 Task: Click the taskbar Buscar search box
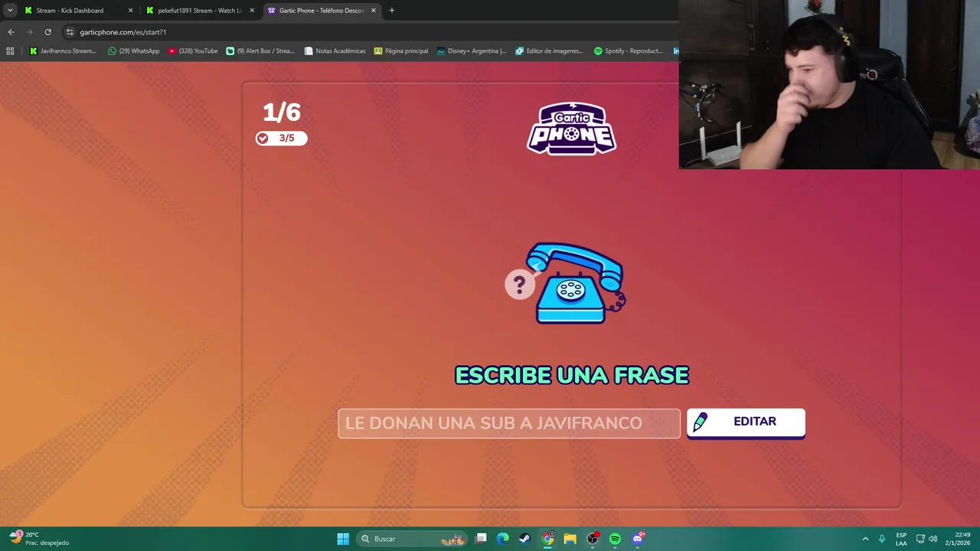tap(413, 539)
